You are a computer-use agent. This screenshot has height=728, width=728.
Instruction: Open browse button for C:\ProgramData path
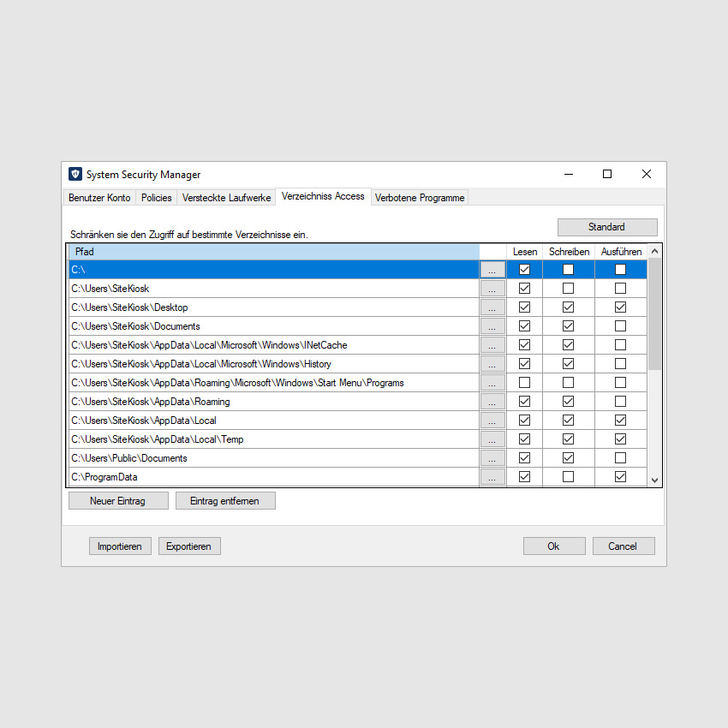click(492, 477)
